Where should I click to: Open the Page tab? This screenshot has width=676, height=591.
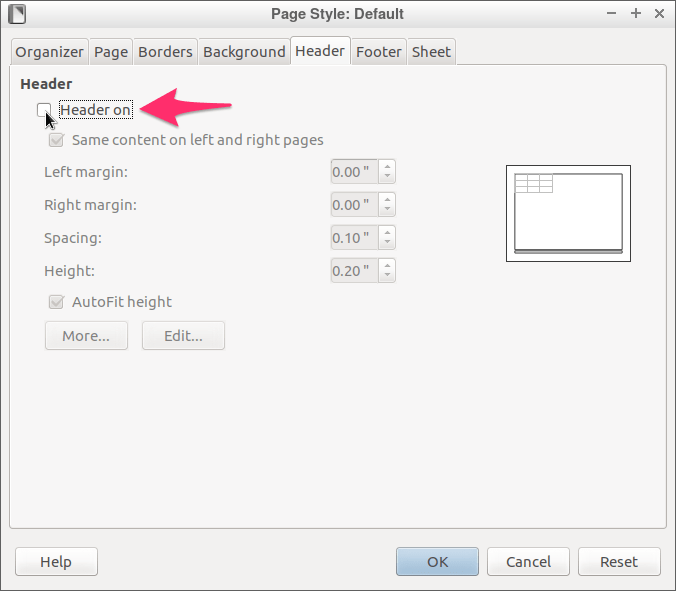click(111, 52)
